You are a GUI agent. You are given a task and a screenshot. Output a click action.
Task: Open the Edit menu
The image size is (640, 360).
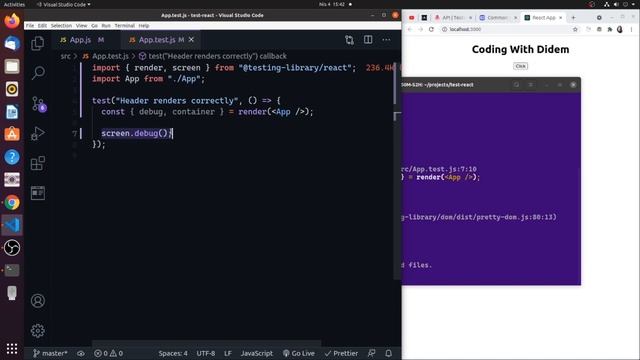click(x=42, y=26)
